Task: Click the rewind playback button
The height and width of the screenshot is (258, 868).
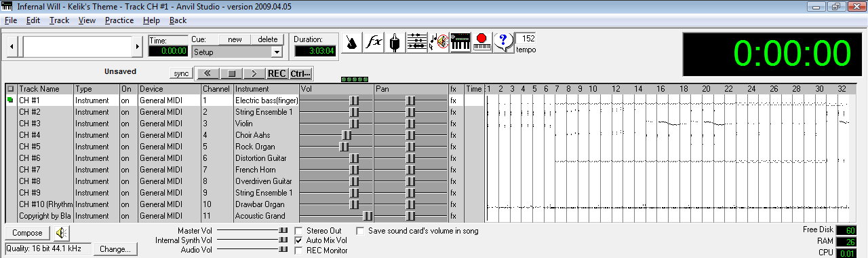Action: point(208,73)
